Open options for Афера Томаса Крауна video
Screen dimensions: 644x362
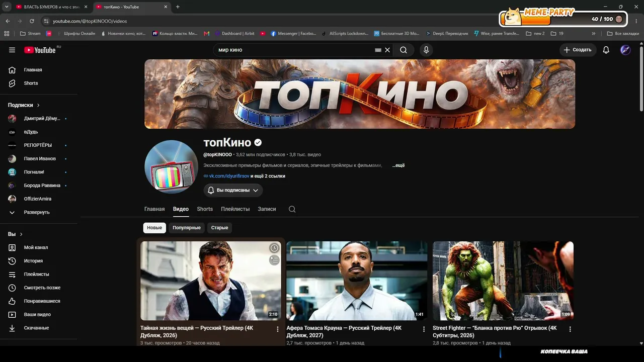(x=424, y=329)
